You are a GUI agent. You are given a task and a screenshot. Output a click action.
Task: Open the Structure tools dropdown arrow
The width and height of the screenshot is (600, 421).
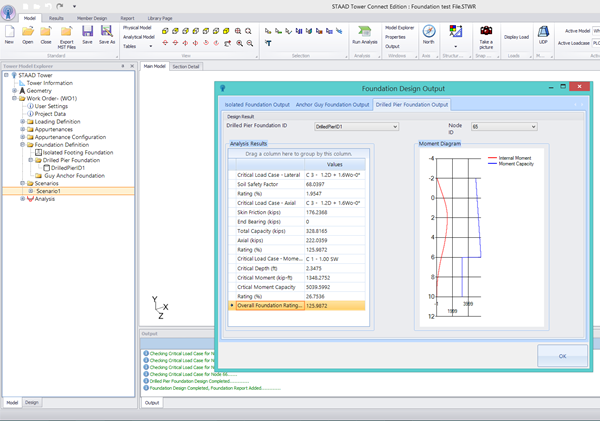pos(455,46)
